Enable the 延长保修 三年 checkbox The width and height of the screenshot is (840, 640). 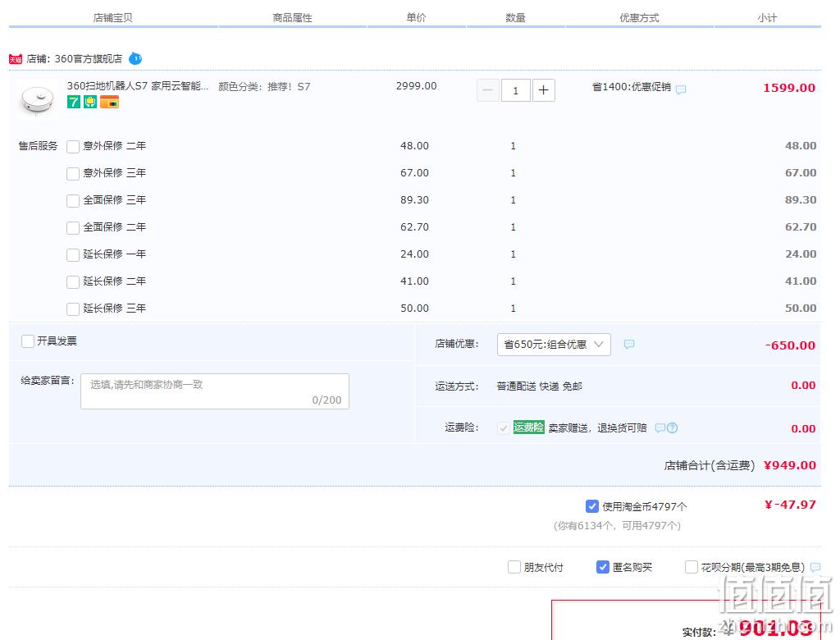(x=73, y=309)
